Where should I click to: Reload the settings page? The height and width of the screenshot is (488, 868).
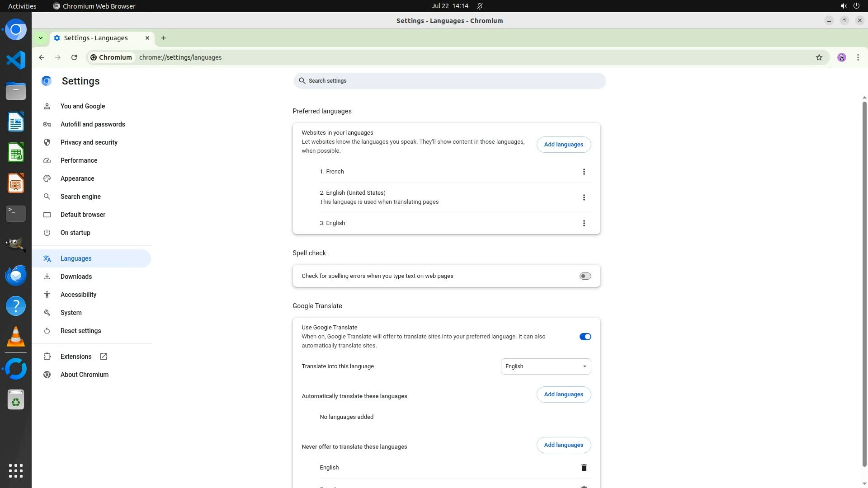point(74,57)
